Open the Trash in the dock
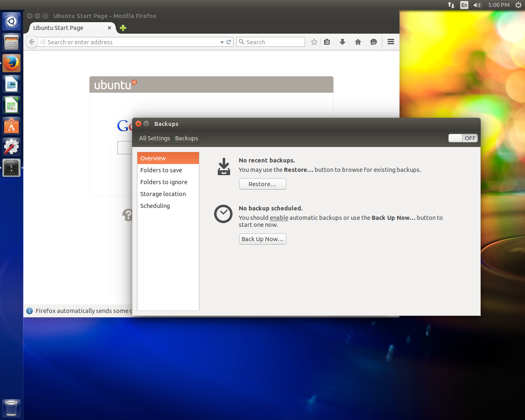The height and width of the screenshot is (420, 525). 11,409
